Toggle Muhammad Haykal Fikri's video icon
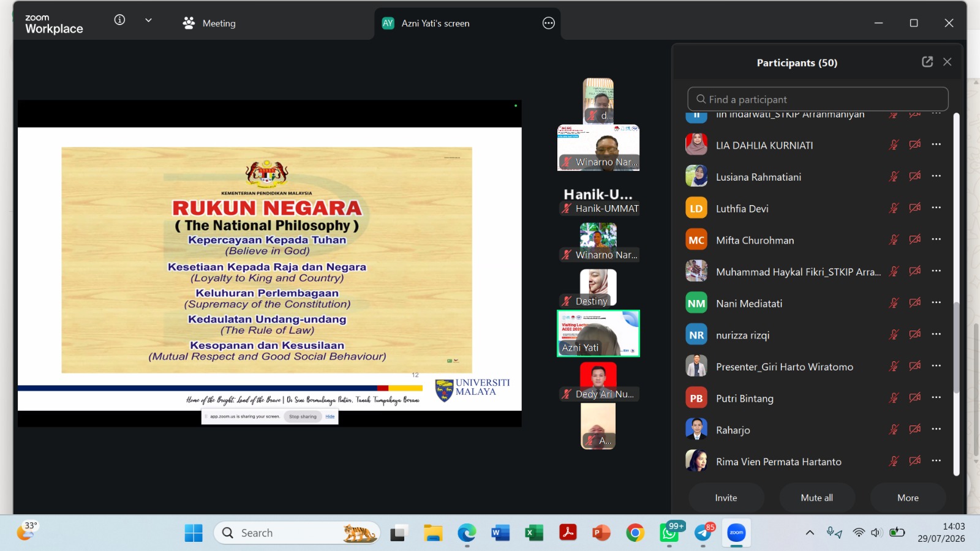The image size is (980, 551). (x=915, y=271)
